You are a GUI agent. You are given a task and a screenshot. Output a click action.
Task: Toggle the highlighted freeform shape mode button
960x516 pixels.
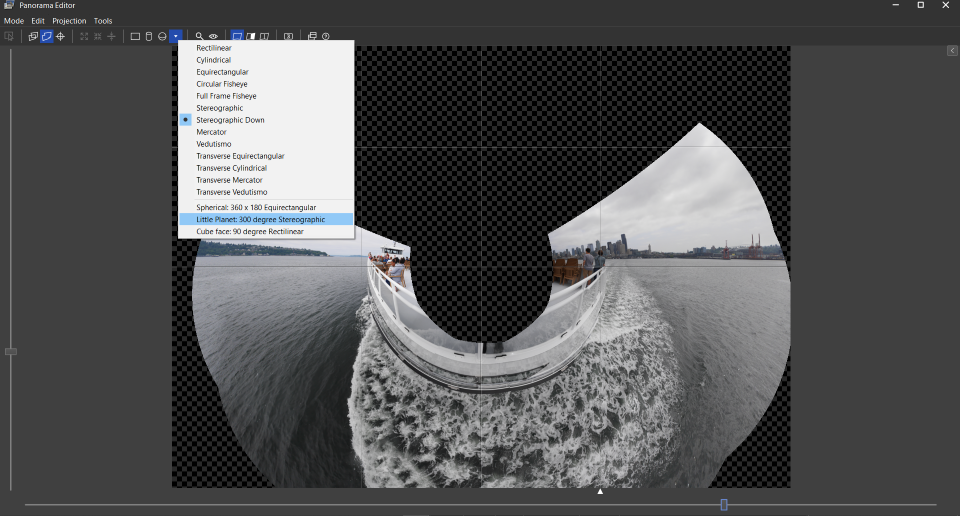[x=46, y=36]
